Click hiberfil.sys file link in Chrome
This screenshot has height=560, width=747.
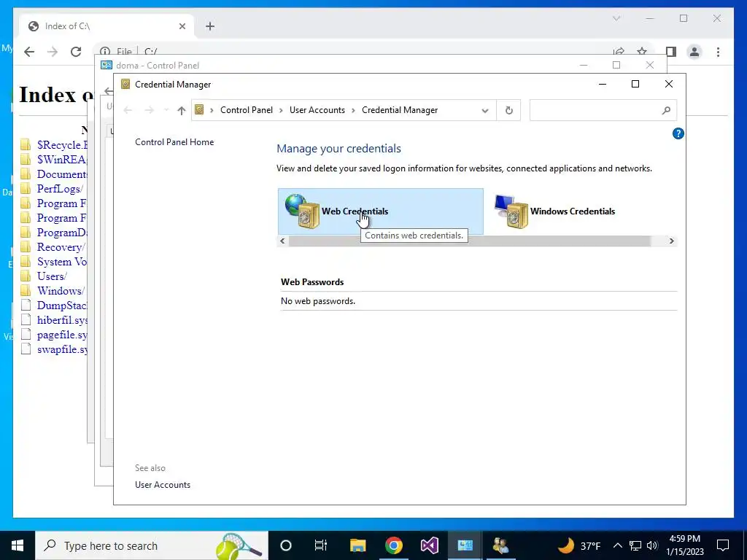point(63,320)
